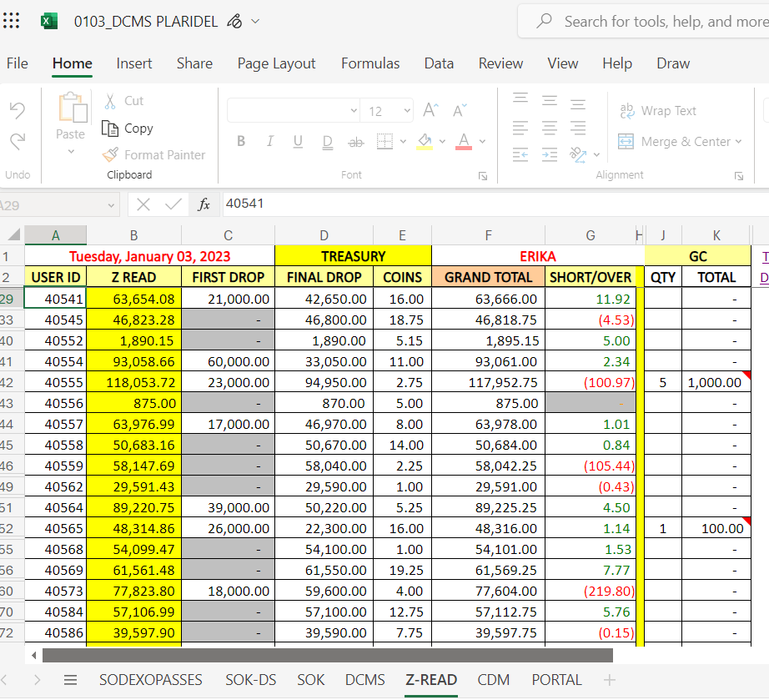
Task: Switch to the Insert ribbon tab
Action: [134, 63]
